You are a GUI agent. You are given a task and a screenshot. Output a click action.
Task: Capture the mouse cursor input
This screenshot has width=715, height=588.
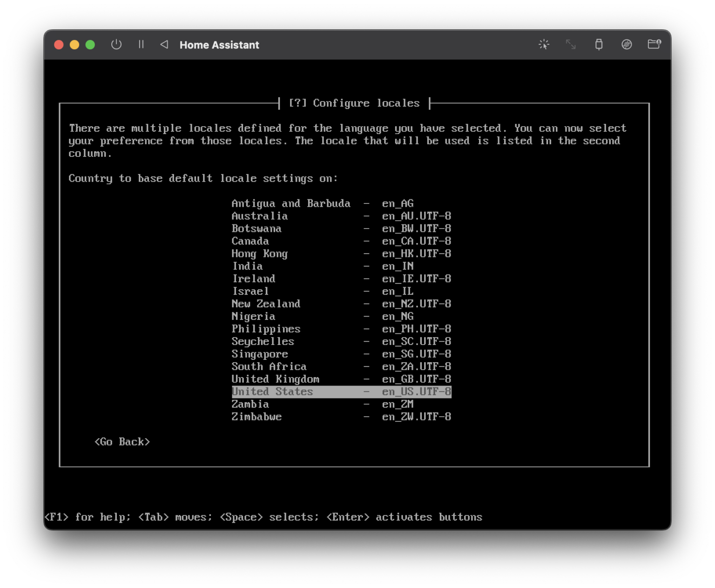(x=544, y=45)
